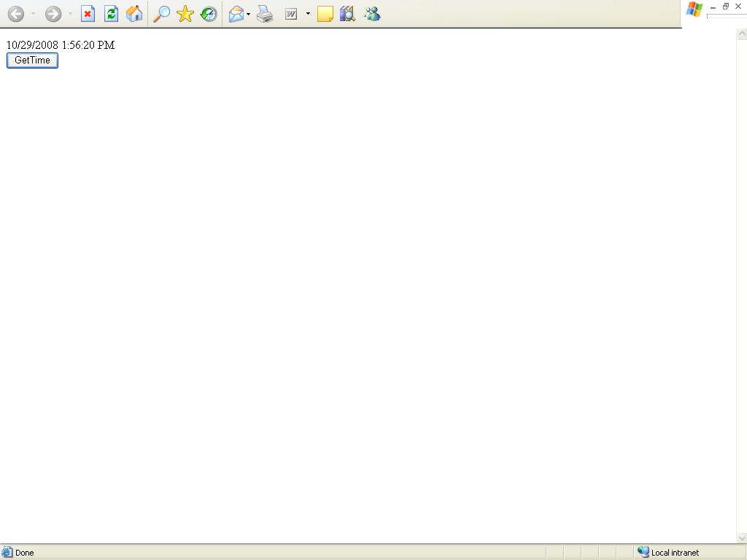Open the yellow note Discuss icon
Viewport: 747px width, 560px height.
click(325, 14)
